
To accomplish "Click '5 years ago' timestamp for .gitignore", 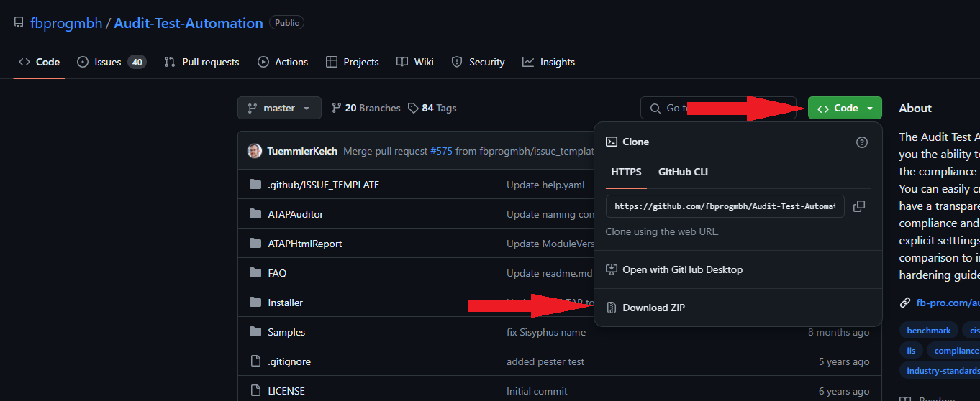I will (x=843, y=361).
